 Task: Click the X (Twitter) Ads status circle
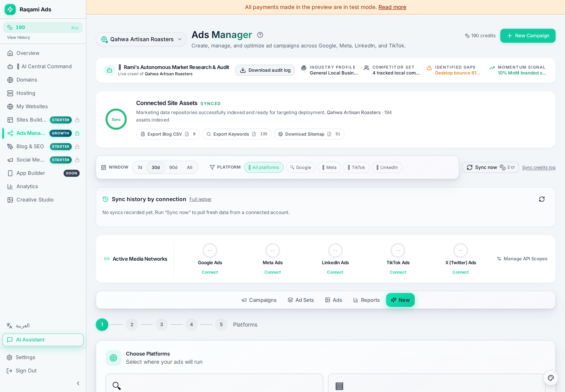(460, 250)
